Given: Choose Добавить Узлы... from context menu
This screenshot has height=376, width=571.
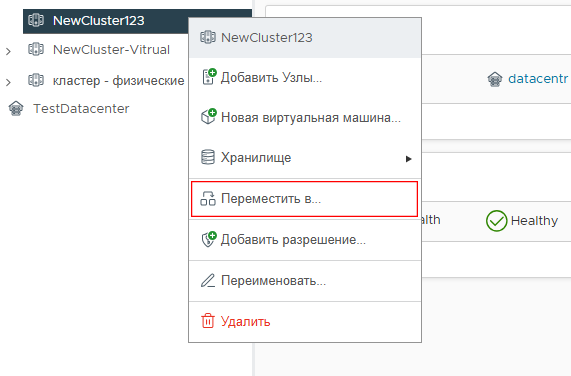Looking at the screenshot, I should coord(305,78).
